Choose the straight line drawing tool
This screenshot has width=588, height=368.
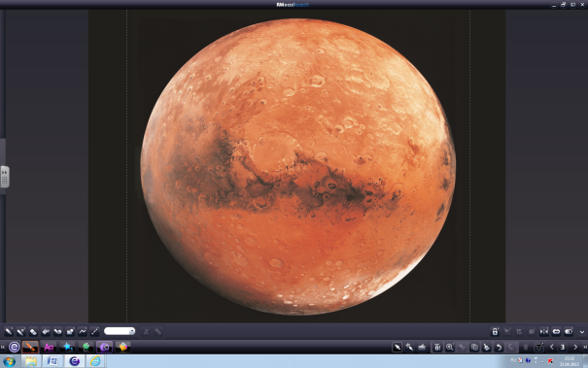[x=94, y=331]
